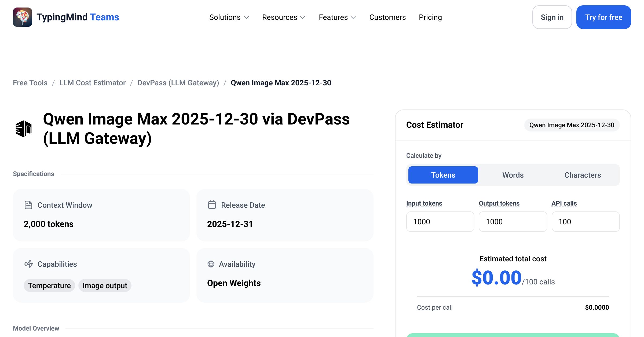The height and width of the screenshot is (337, 644).
Task: Click the Qwen Image Max breadcrumb text
Action: tap(281, 83)
